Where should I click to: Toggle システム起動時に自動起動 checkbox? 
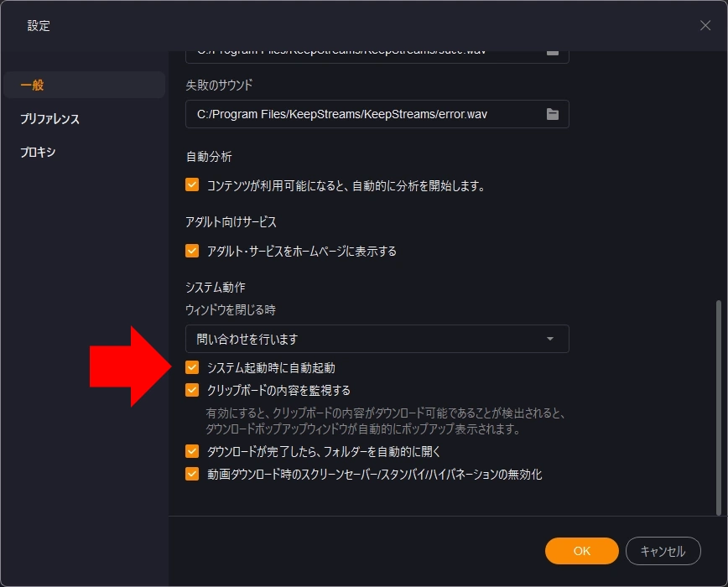192,367
